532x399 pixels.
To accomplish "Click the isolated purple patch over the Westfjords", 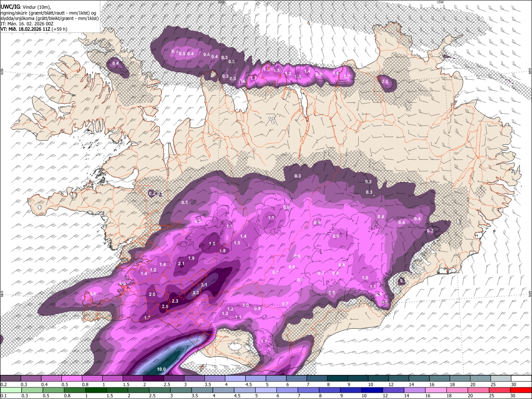I will tap(118, 68).
